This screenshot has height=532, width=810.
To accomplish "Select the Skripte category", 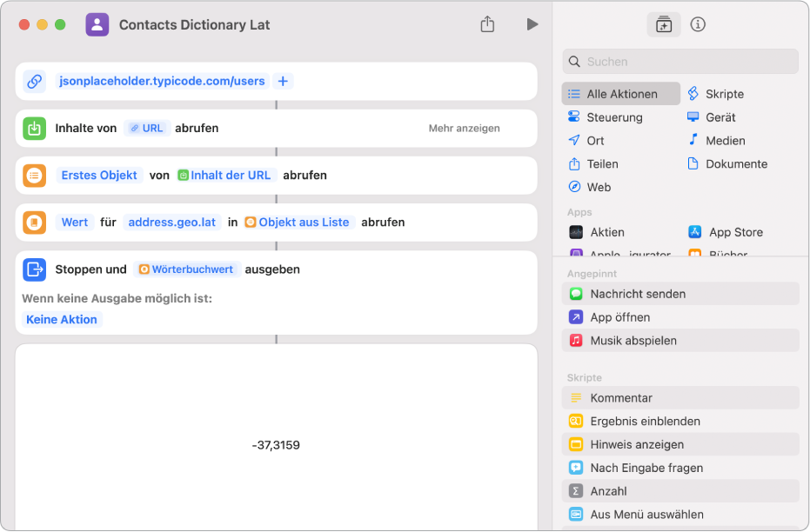I will (717, 94).
